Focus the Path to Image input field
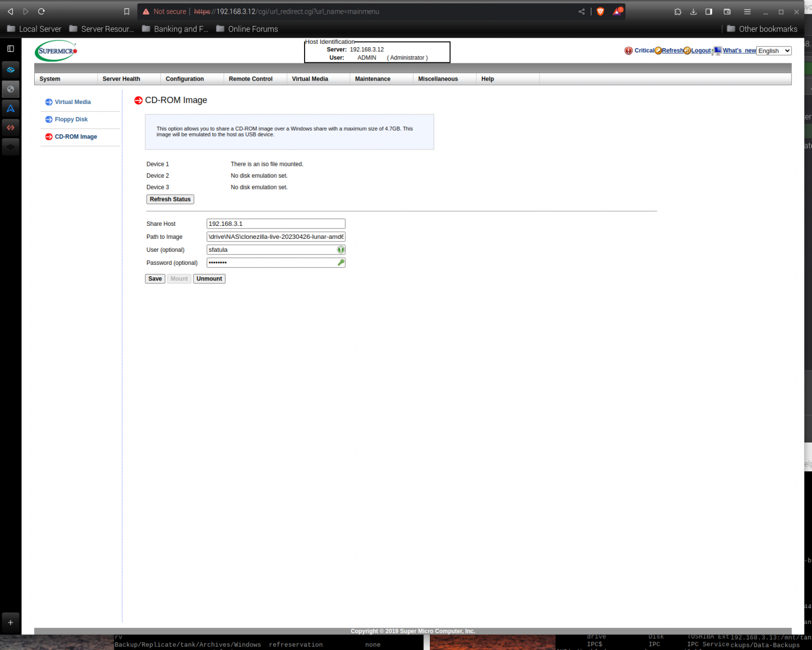This screenshot has height=650, width=812. coord(276,237)
